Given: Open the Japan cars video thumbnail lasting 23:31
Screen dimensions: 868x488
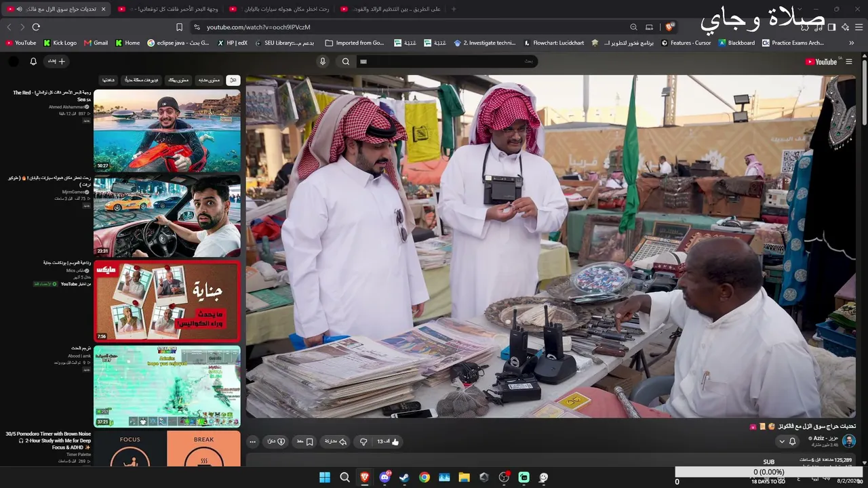Looking at the screenshot, I should (x=167, y=216).
